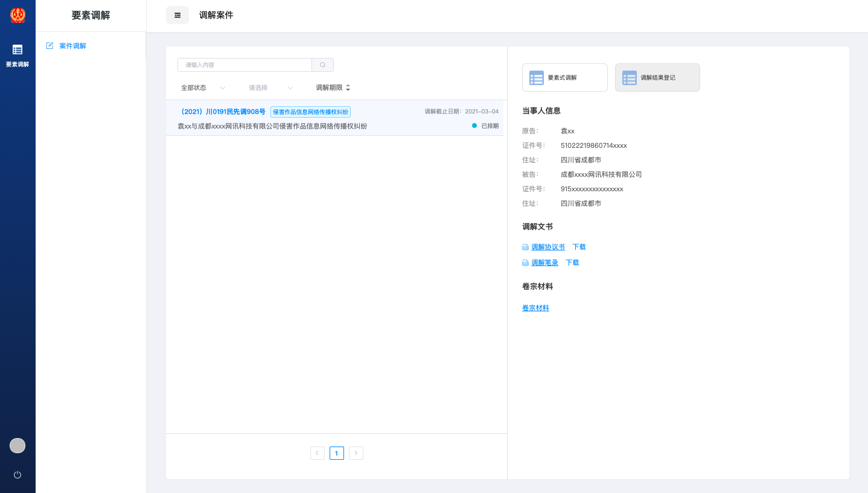Download the 调解笔录 document
Image resolution: width=868 pixels, height=493 pixels.
[572, 262]
